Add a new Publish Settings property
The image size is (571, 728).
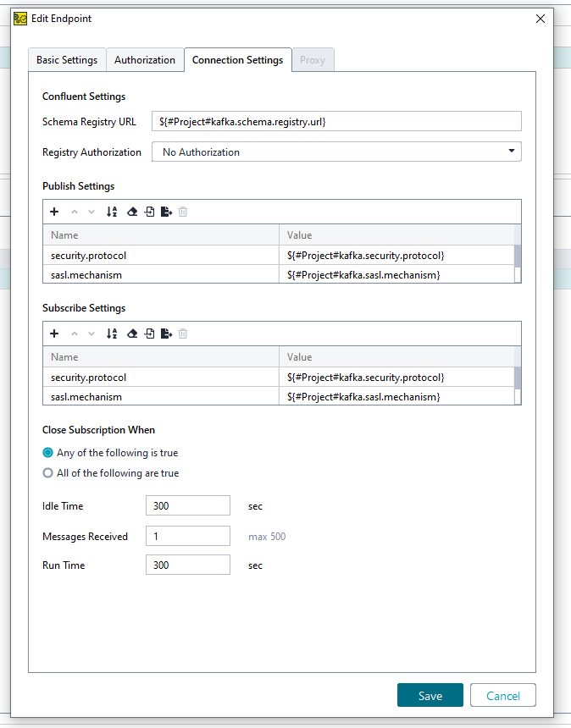pos(54,212)
